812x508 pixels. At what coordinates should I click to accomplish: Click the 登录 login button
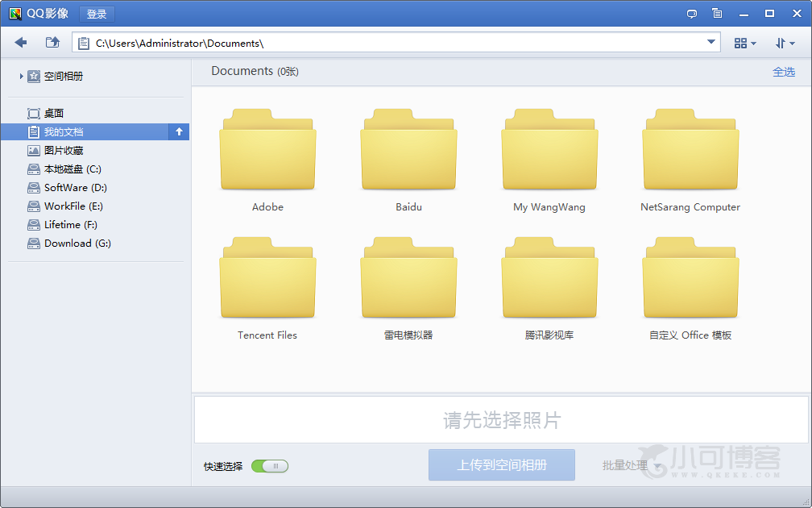(x=97, y=14)
